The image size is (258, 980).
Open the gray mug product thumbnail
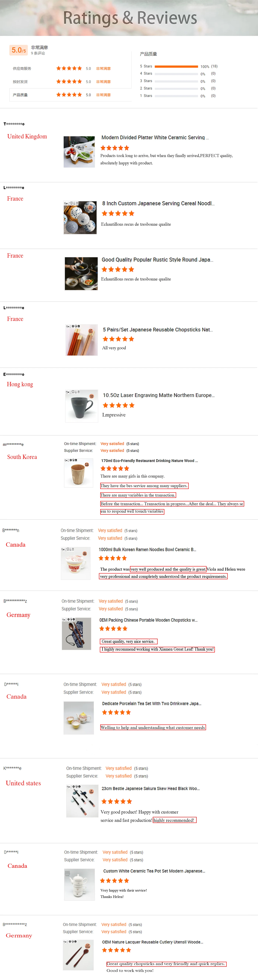81,406
